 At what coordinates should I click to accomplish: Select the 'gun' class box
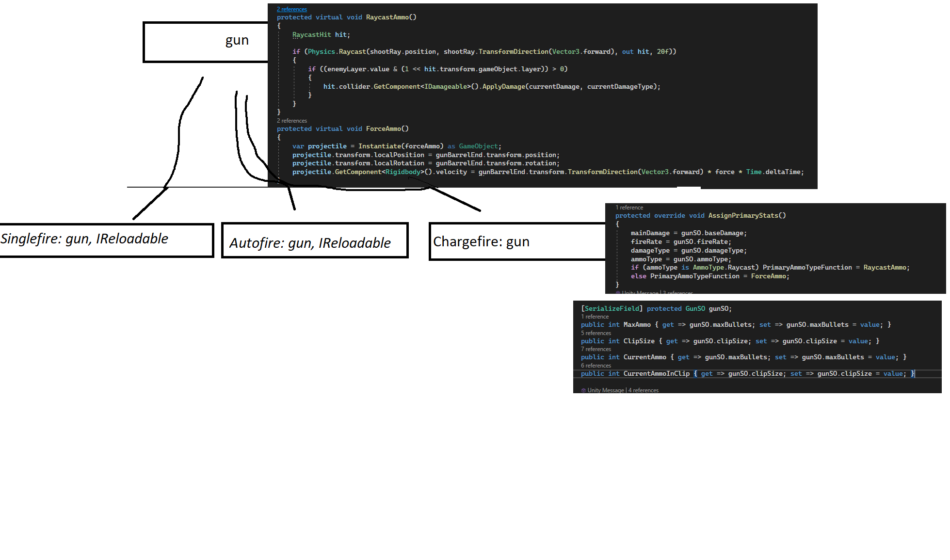coord(237,41)
